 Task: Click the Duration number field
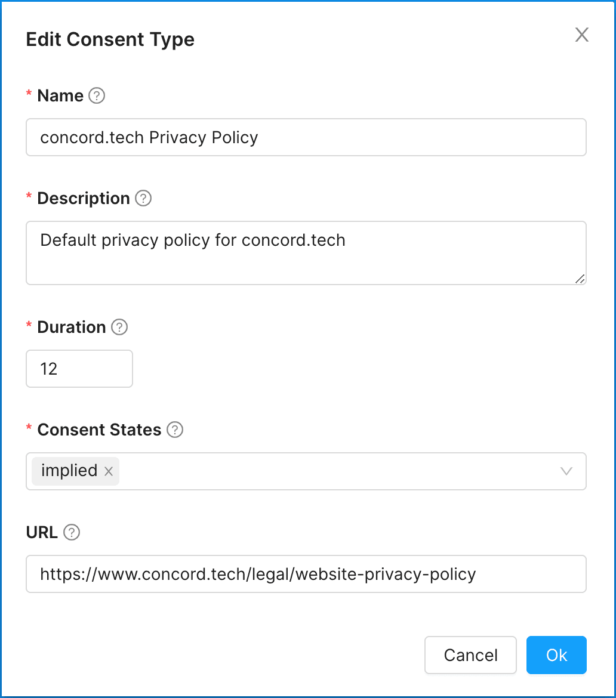pyautogui.click(x=79, y=369)
